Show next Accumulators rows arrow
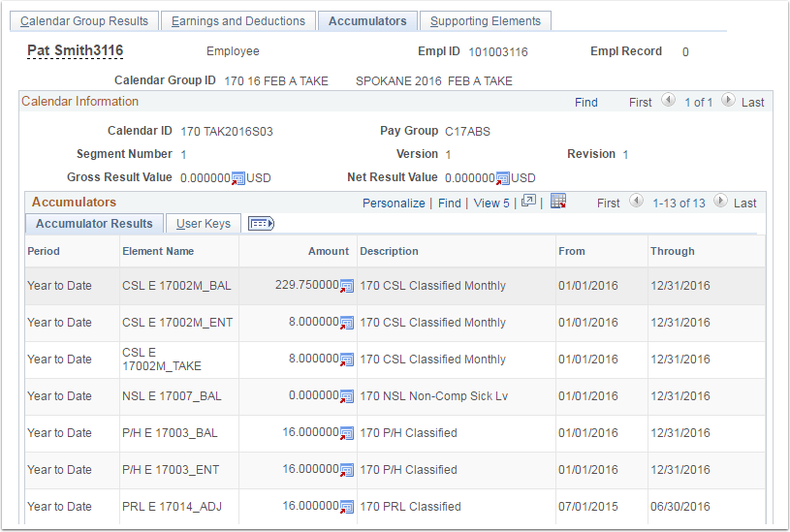790x532 pixels. (x=720, y=201)
